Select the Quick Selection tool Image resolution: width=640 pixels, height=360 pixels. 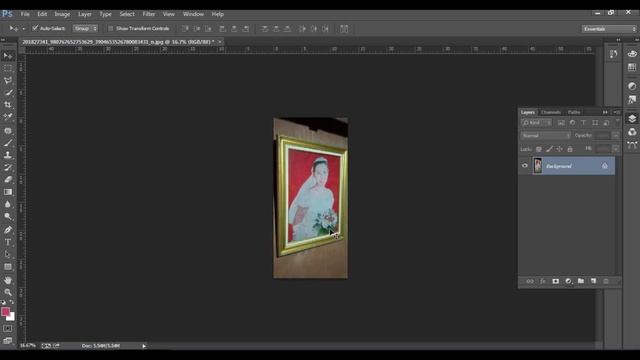point(8,93)
